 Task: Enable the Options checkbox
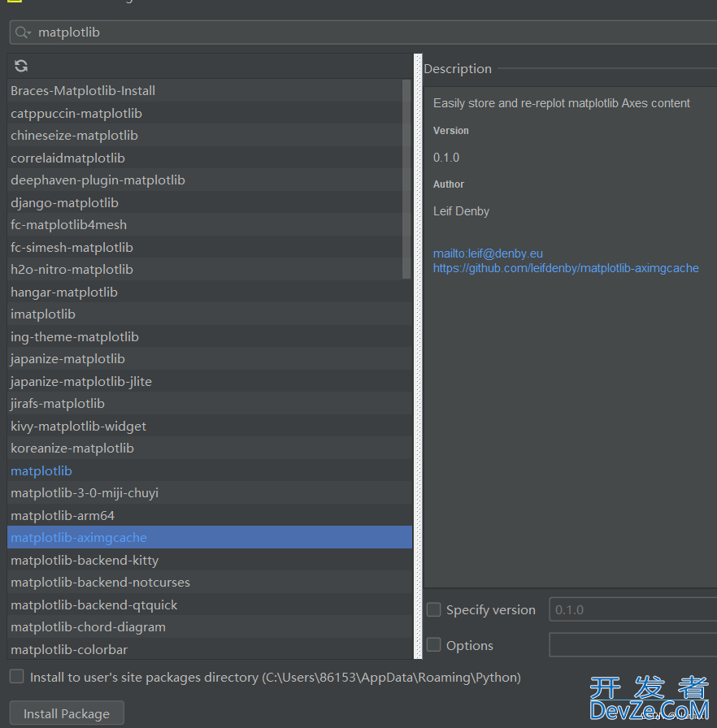[434, 645]
